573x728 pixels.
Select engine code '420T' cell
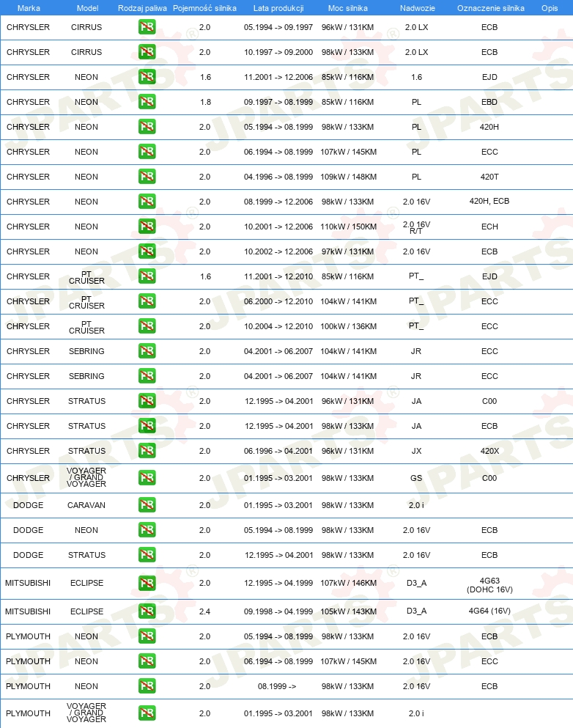489,177
